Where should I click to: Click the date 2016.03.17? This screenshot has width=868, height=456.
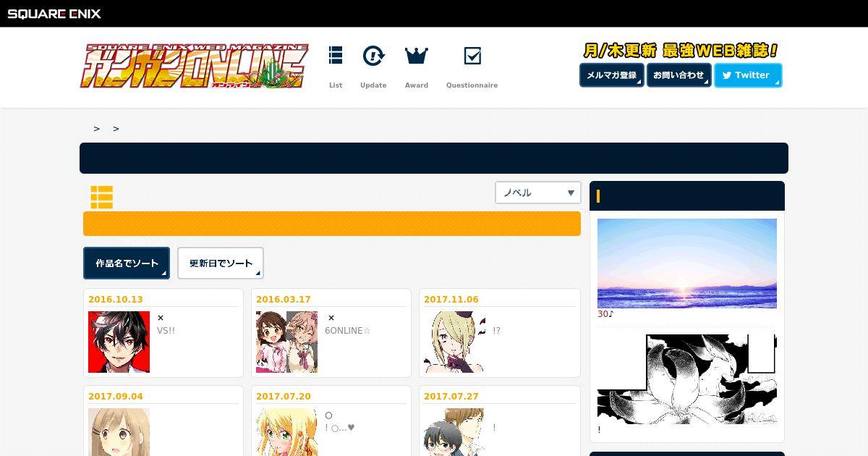pos(284,300)
